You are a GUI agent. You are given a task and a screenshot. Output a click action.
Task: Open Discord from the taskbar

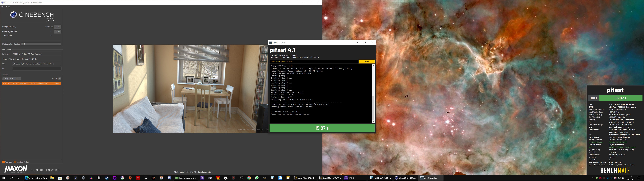point(169,178)
